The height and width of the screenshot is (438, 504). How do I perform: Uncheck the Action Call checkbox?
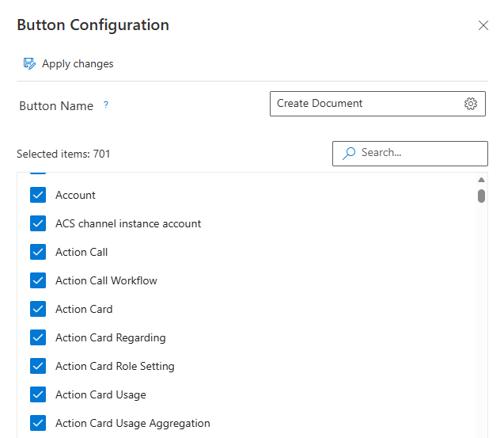click(x=38, y=252)
